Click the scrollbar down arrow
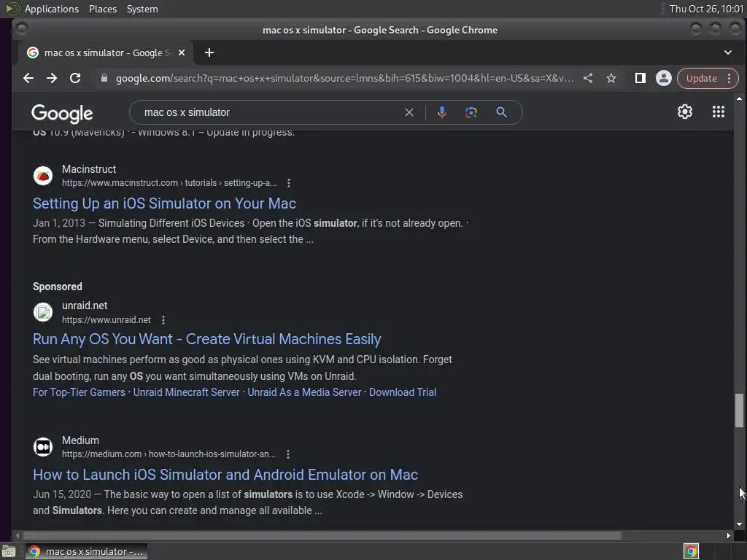This screenshot has width=747, height=560. 739,524
